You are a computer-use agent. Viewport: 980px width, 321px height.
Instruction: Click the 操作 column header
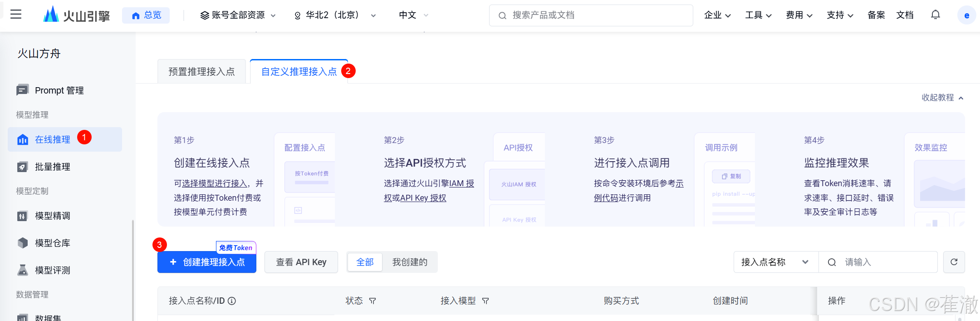(837, 301)
